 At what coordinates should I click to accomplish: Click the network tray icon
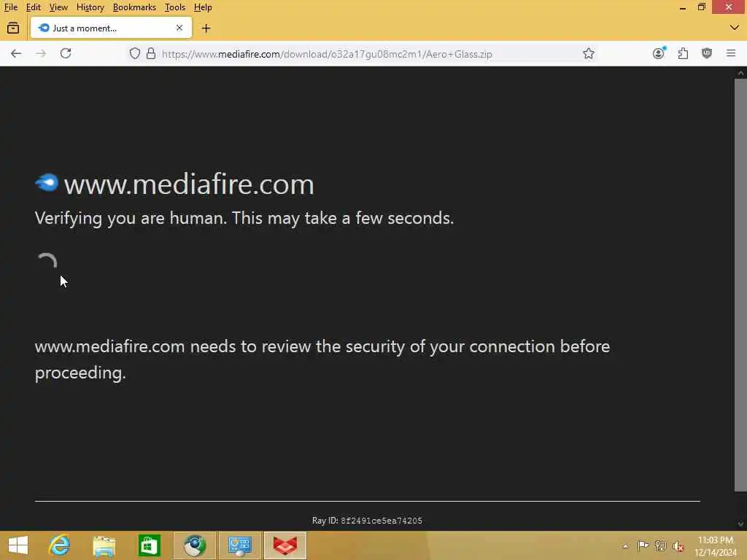click(660, 545)
